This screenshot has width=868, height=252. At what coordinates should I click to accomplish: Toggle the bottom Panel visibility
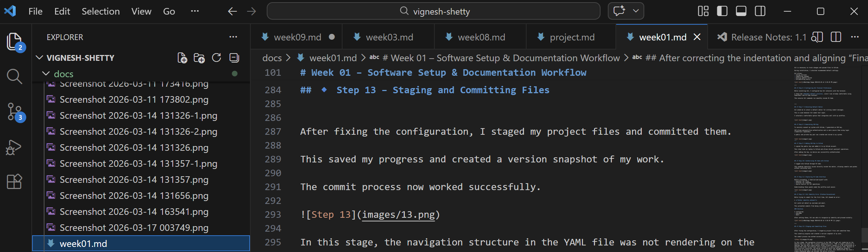click(x=741, y=11)
